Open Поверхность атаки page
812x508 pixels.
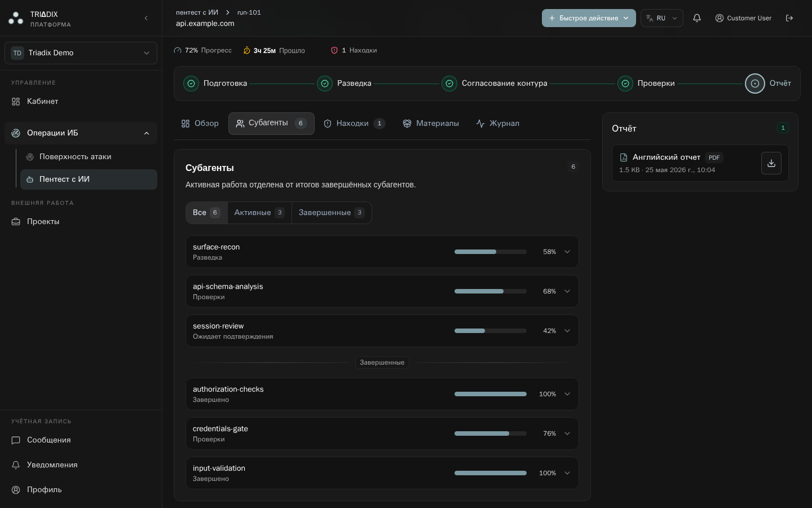(x=89, y=157)
